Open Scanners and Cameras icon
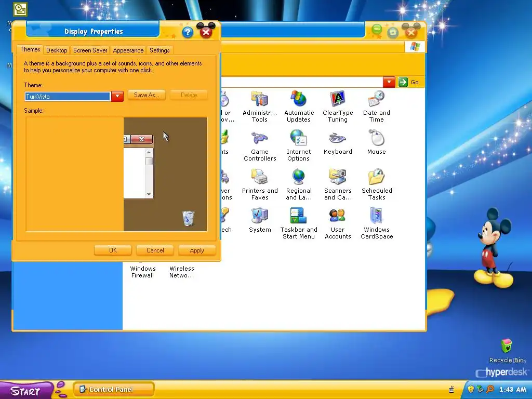532x399 pixels. (338, 177)
